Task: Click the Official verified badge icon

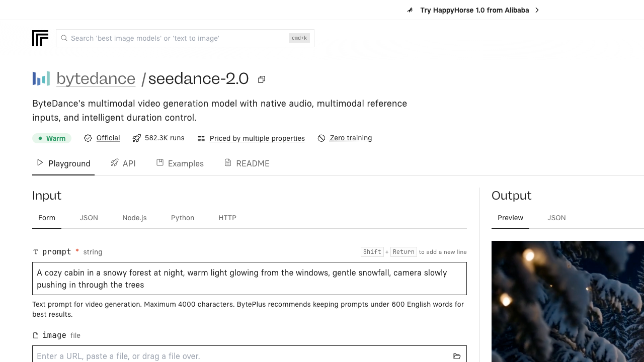Action: click(x=88, y=138)
